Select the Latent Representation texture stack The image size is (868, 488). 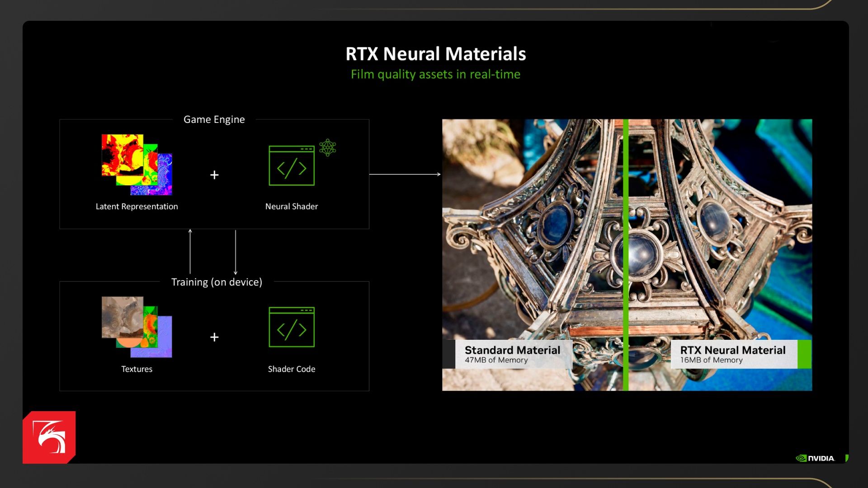coord(137,164)
